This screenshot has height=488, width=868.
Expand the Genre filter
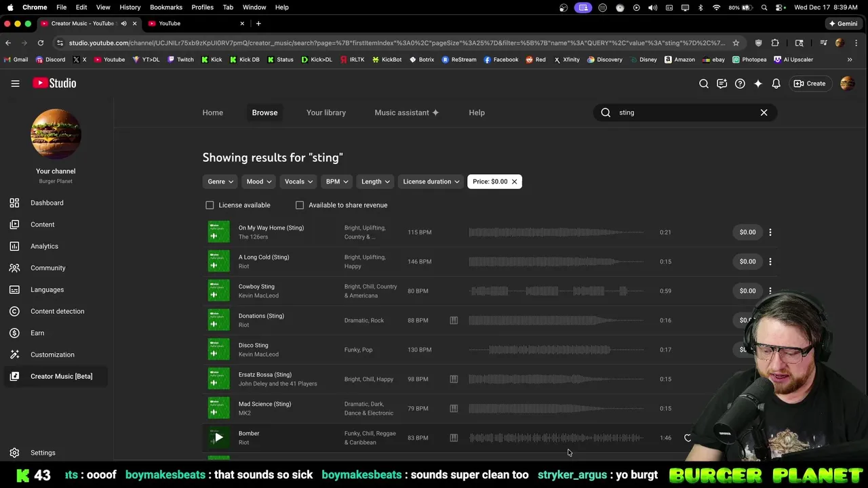tap(220, 182)
